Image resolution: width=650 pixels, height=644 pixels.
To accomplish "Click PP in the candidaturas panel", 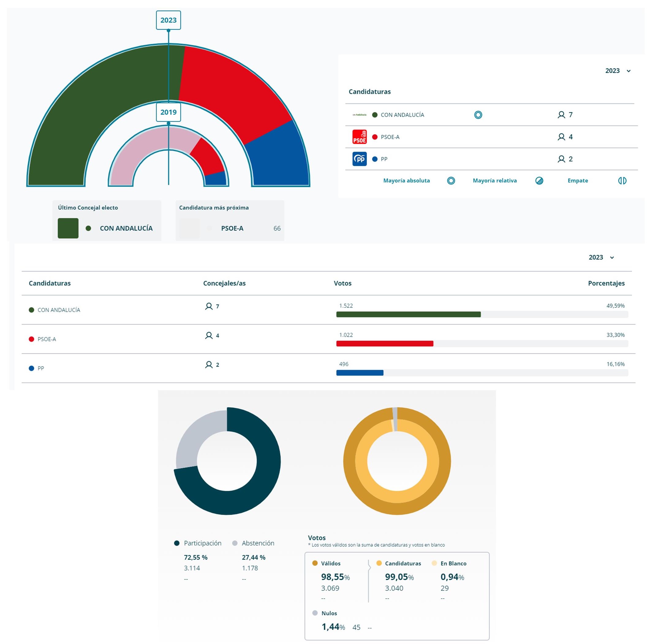I will 384,159.
